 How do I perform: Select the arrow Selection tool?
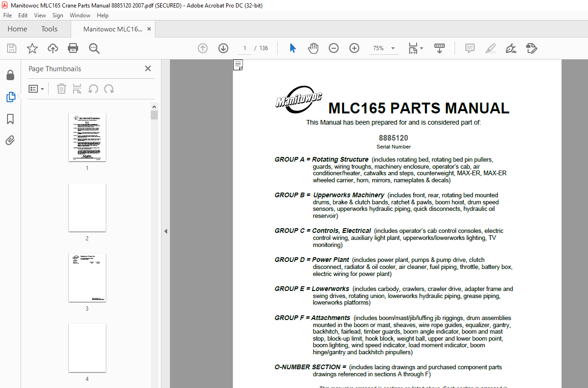(293, 48)
